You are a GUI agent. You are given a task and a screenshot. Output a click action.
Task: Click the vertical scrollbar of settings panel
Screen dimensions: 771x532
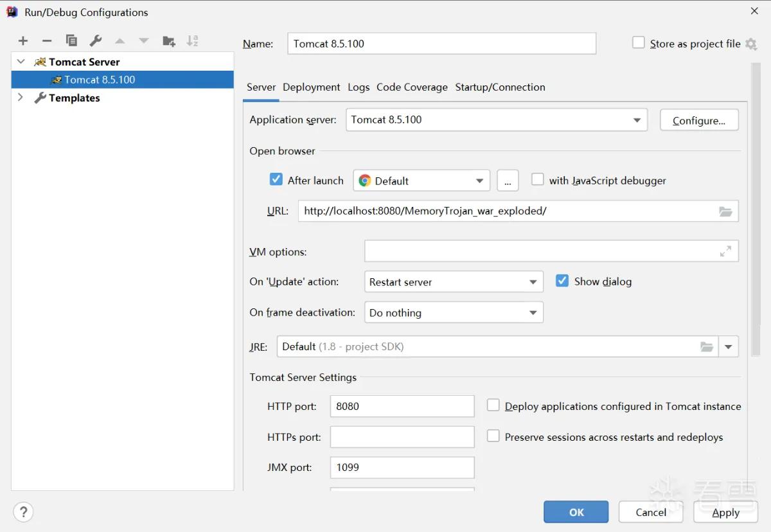pos(756,209)
